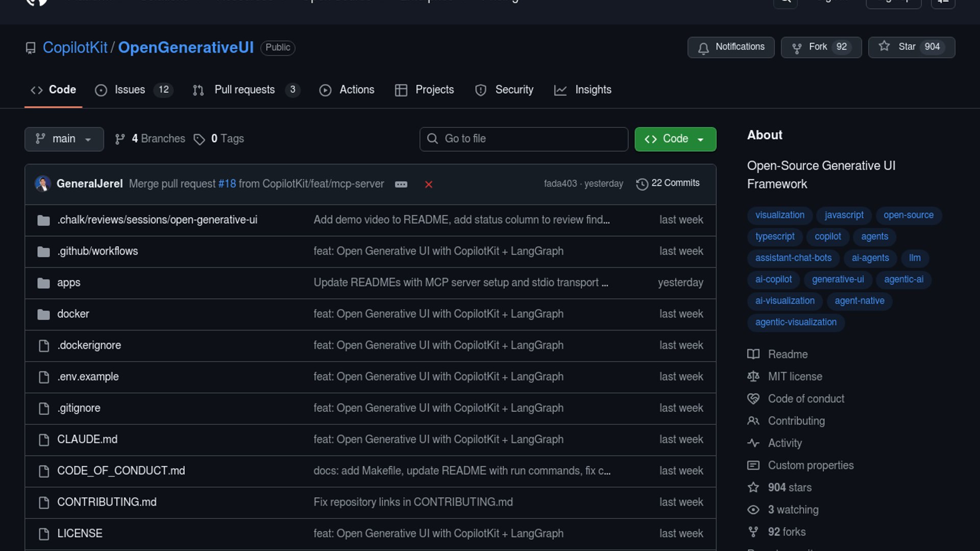Open the 22 Commits history
This screenshot has height=551, width=980.
[x=668, y=183]
